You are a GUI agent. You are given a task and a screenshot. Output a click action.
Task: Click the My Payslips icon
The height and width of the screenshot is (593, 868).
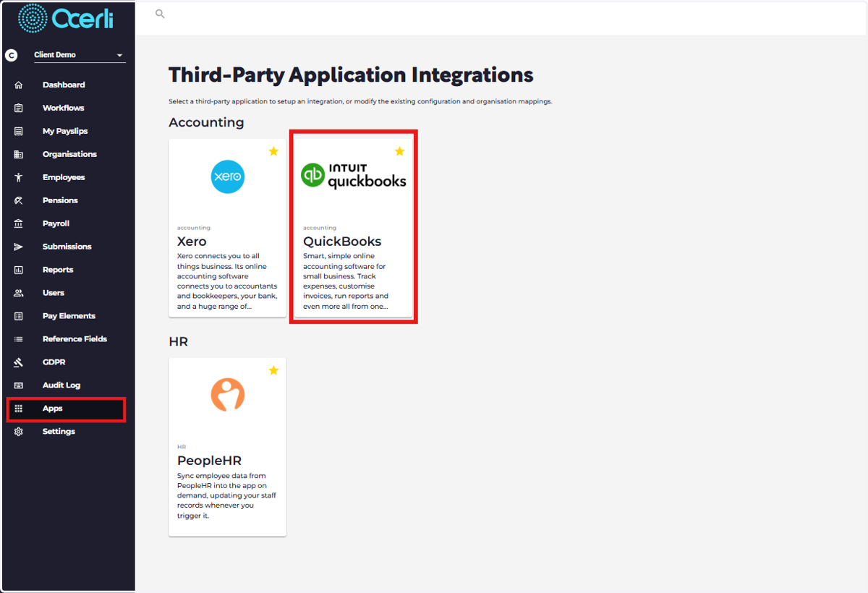pyautogui.click(x=19, y=131)
